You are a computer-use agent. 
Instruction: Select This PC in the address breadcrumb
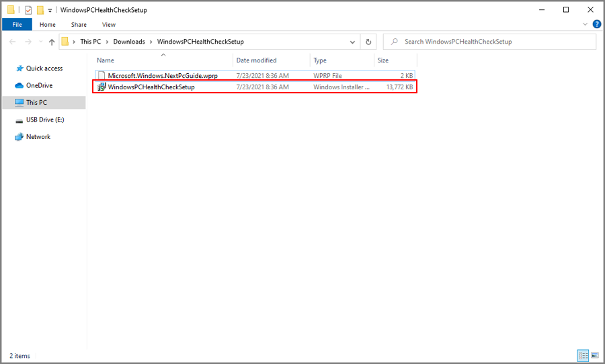click(90, 41)
